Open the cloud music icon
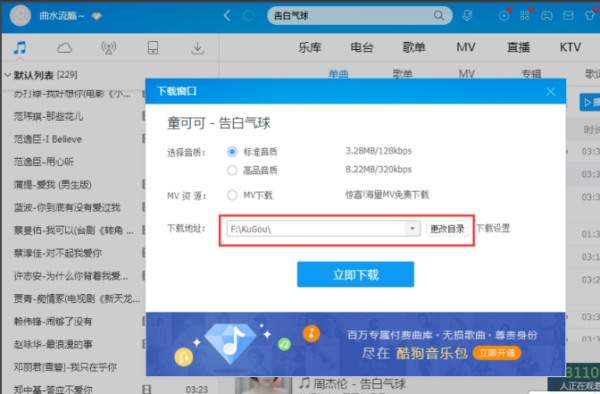 coord(64,48)
